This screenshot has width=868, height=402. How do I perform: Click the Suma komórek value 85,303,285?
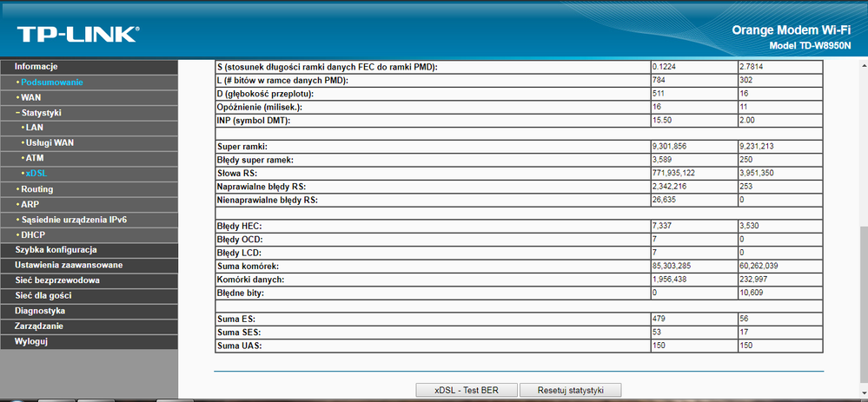(672, 266)
